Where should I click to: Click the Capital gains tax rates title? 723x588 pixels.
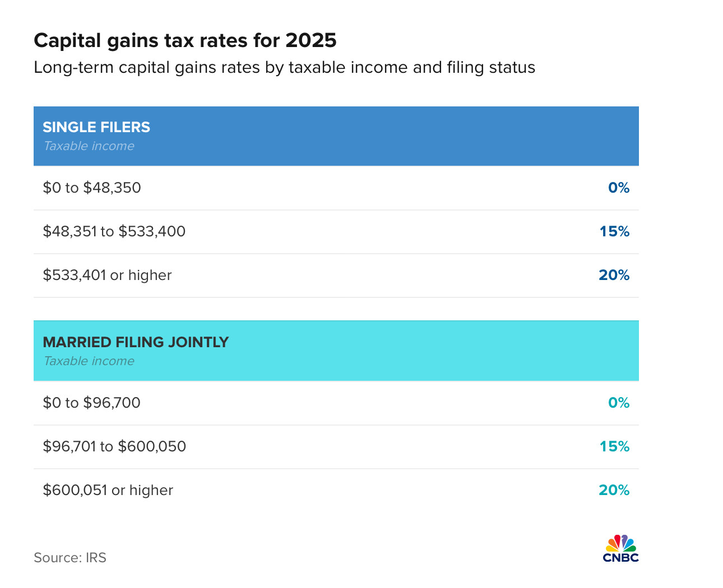[x=185, y=40]
